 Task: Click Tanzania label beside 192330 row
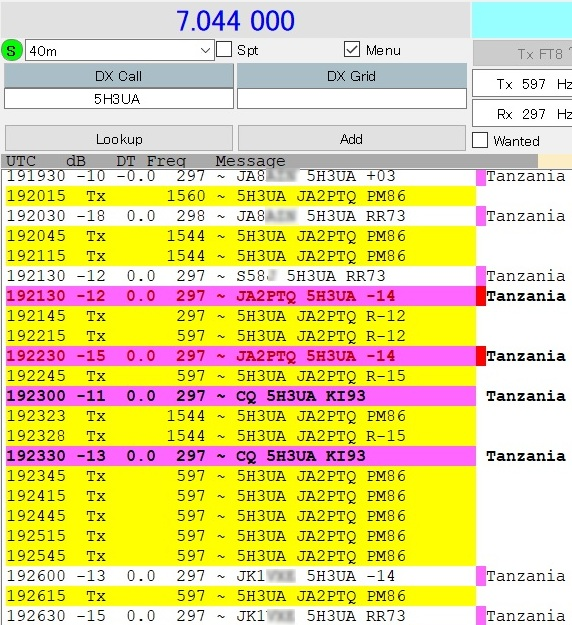pyautogui.click(x=526, y=456)
